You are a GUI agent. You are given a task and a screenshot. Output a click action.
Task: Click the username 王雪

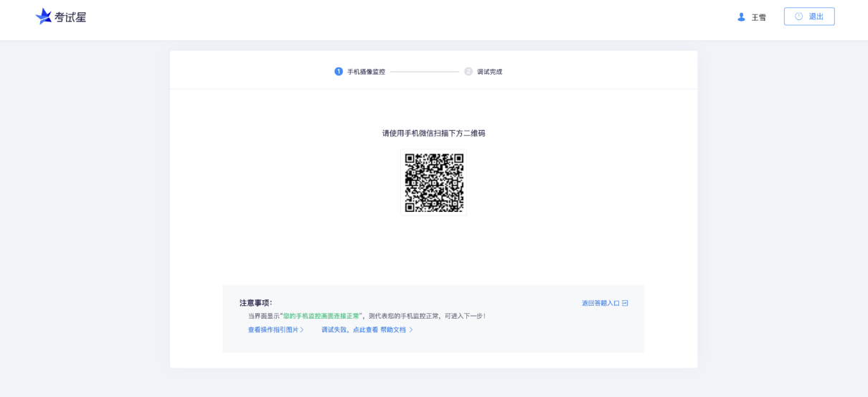[758, 17]
